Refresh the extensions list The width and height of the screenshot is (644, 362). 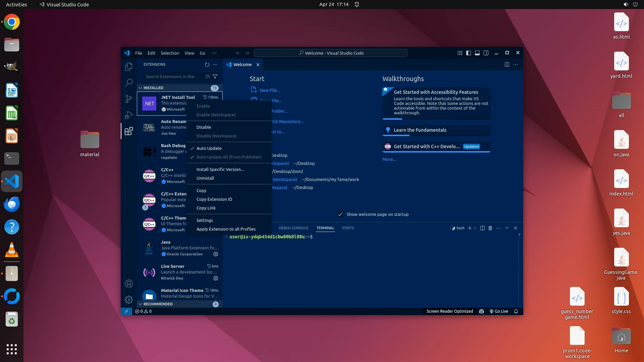[207, 65]
